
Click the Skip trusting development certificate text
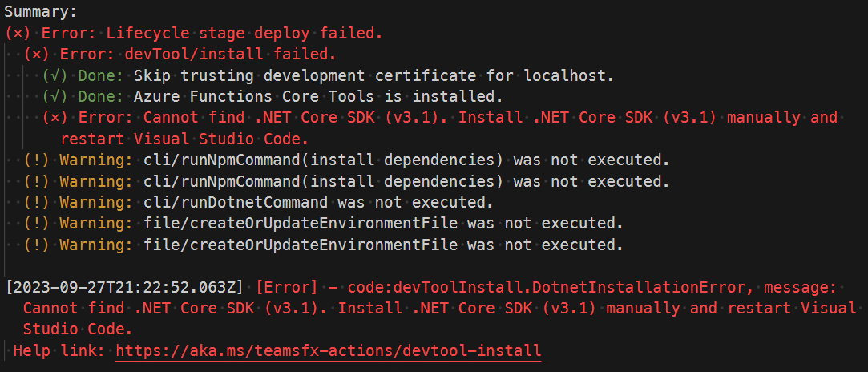(373, 76)
